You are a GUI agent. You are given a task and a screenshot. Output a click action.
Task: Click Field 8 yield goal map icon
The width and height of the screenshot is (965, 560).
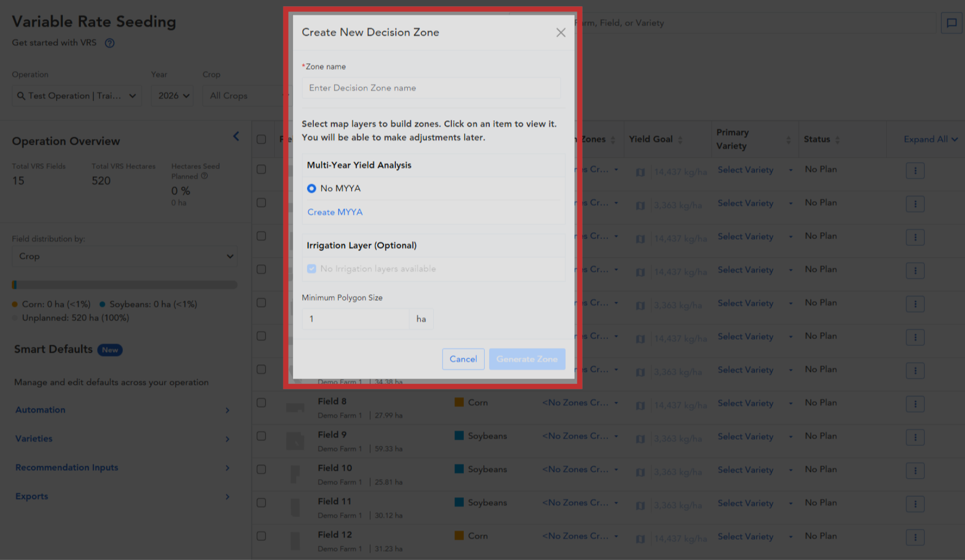[x=641, y=405]
